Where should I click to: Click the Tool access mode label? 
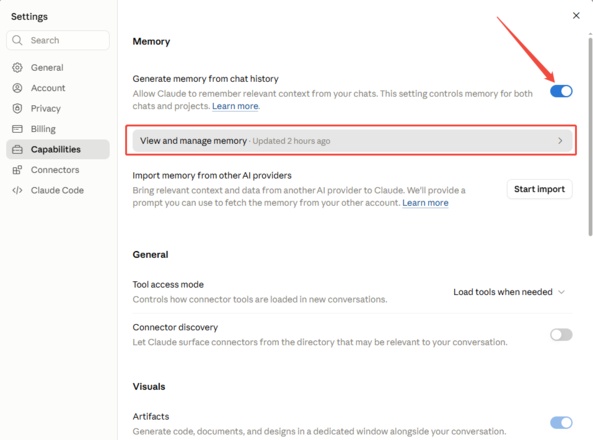tap(168, 285)
